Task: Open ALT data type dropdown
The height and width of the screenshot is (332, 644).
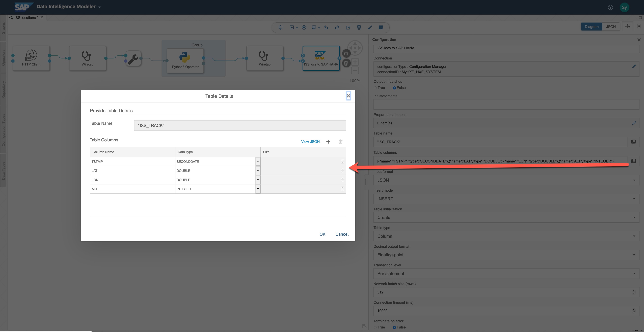Action: 258,189
